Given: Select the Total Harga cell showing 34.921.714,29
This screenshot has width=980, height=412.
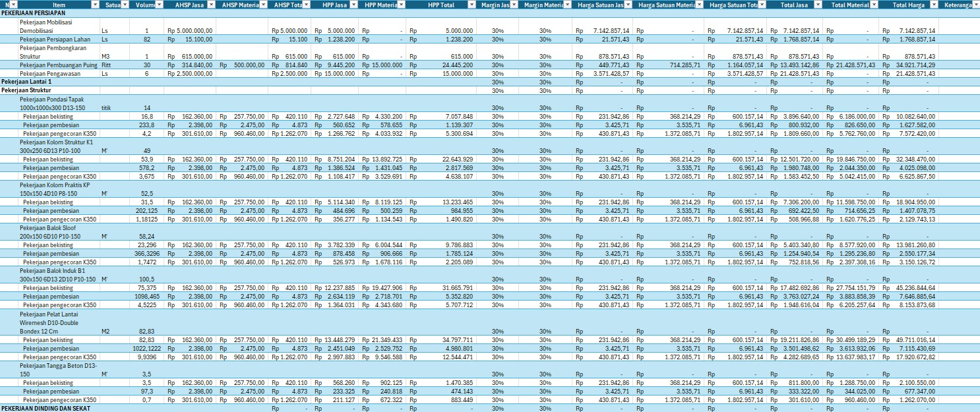Looking at the screenshot, I should click(x=909, y=65).
